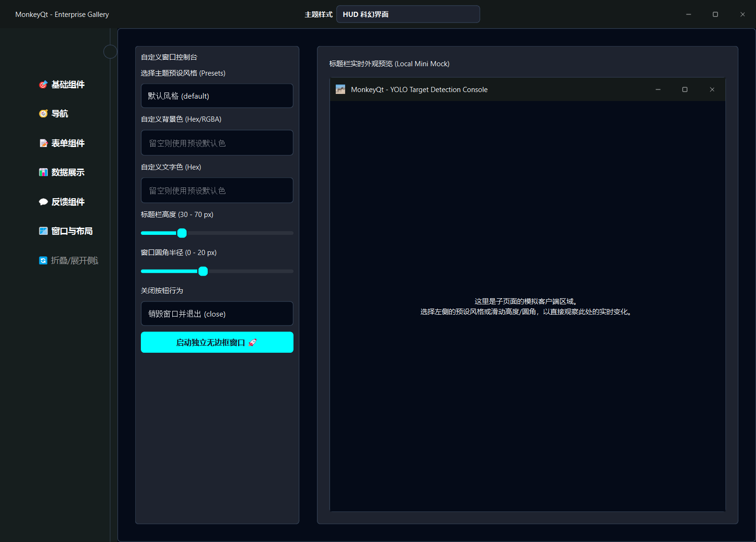Image resolution: width=756 pixels, height=542 pixels.
Task: Click the 启动独立无边框窗口 button
Action: pyautogui.click(x=217, y=342)
